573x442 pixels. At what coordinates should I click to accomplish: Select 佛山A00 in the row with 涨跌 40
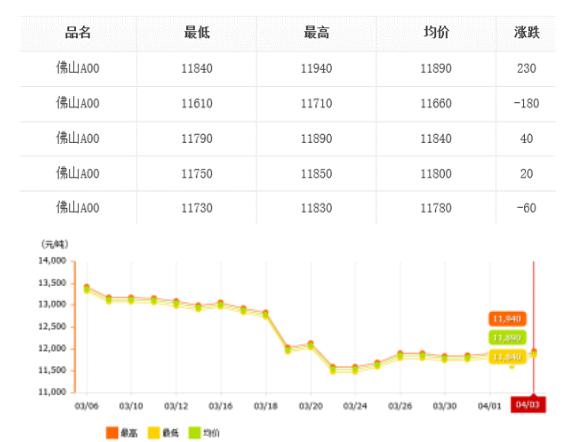(78, 138)
